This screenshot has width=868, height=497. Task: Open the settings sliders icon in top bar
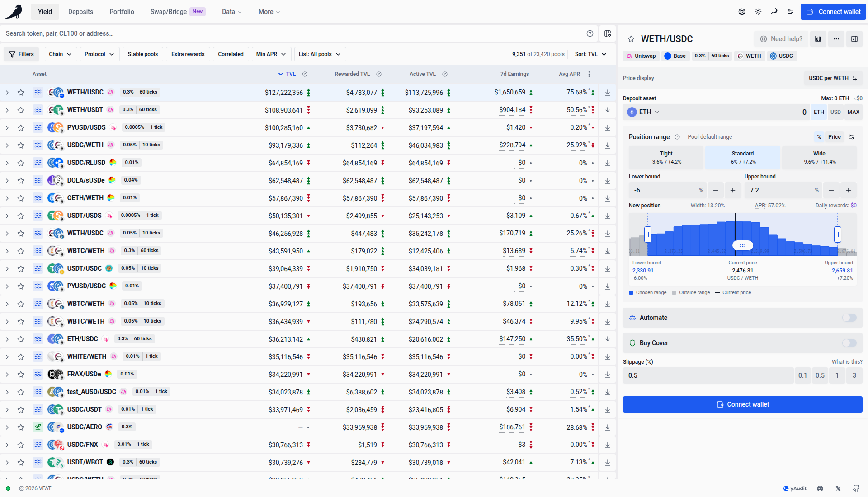pos(791,12)
